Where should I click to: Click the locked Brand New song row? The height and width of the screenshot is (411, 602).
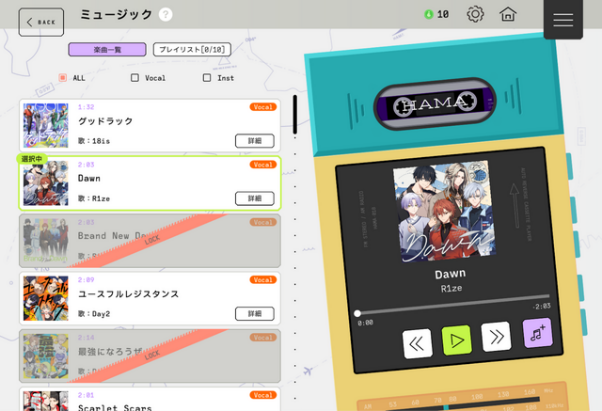tap(150, 241)
